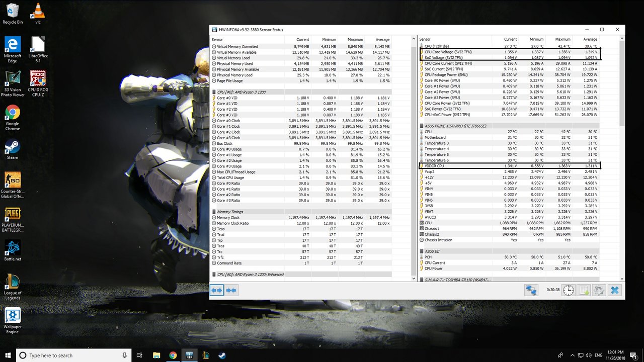Select the Chassis Intrusion row
The height and width of the screenshot is (362, 644).
point(509,240)
